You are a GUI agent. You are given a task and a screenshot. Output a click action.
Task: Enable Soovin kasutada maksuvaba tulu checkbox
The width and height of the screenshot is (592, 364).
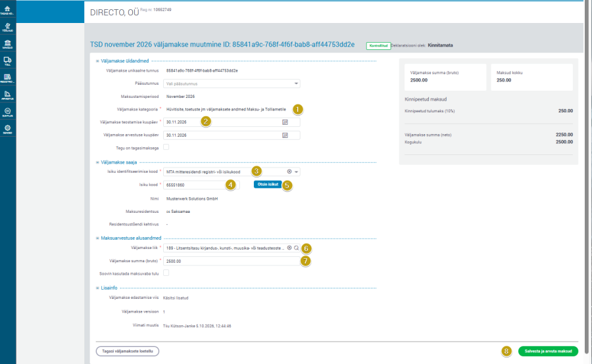point(166,273)
